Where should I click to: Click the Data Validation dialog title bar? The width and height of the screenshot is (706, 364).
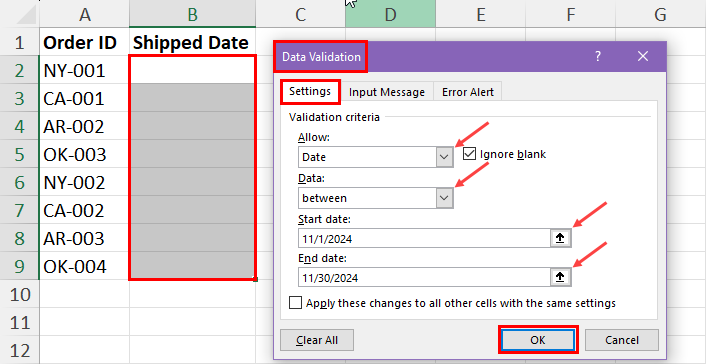click(470, 57)
